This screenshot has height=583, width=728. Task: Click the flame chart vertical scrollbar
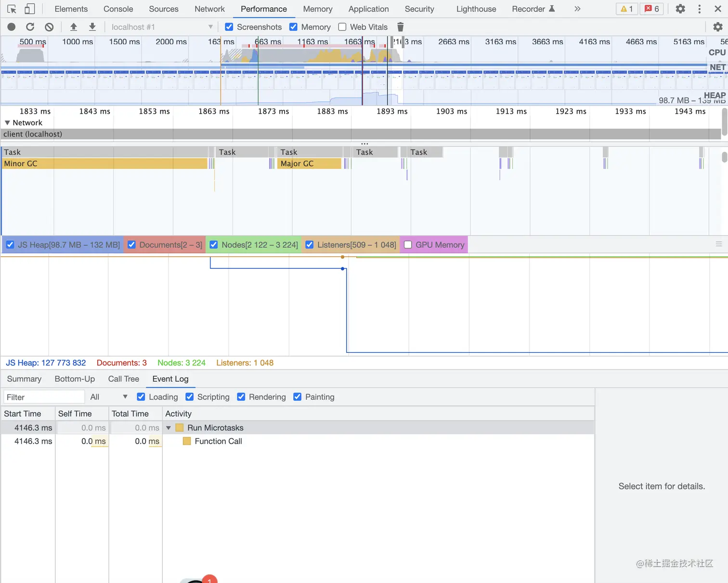(724, 158)
